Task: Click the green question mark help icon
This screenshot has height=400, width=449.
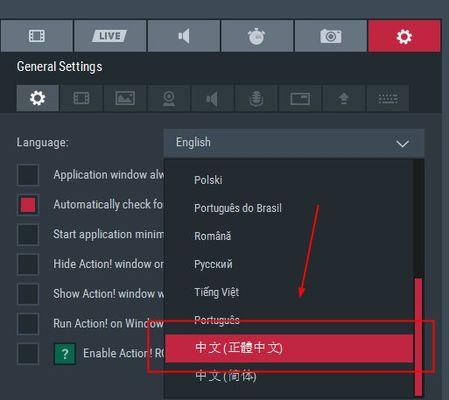Action: tap(65, 354)
